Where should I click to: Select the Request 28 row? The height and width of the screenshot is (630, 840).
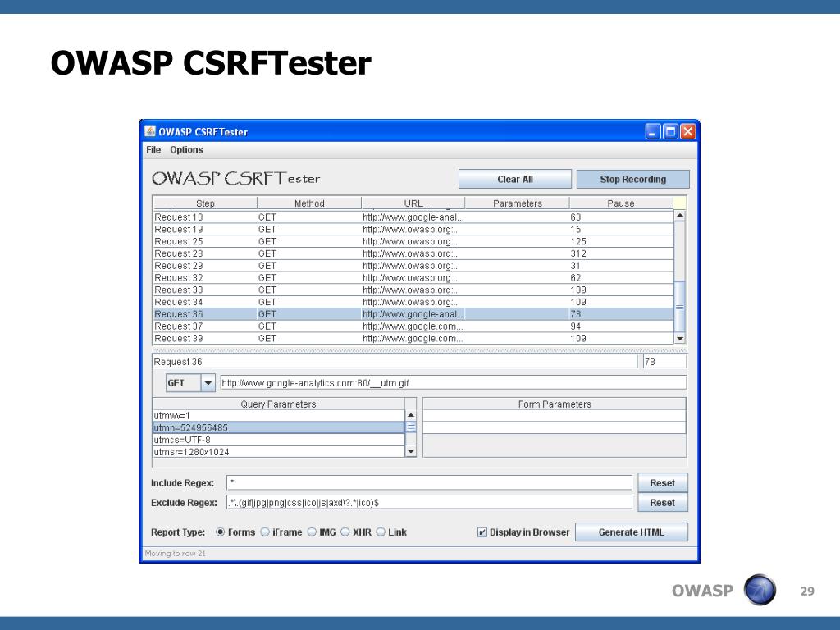coord(413,253)
